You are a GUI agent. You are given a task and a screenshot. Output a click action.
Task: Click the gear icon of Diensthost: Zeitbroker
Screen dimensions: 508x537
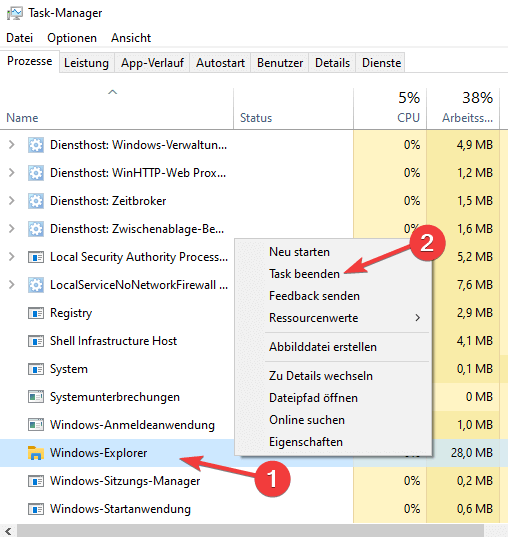[x=36, y=201]
